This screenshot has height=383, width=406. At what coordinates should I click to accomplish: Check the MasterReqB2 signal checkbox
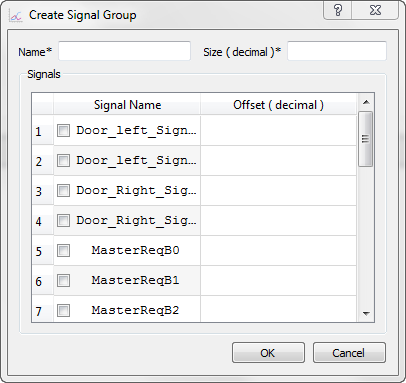(x=63, y=310)
